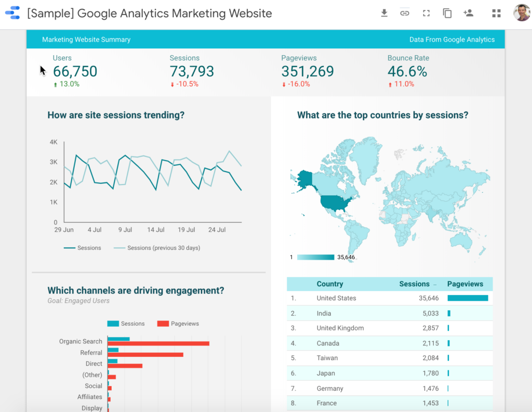532x412 pixels.
Task: Click the 'Goal: Engaged Users' subtitle
Action: 78,301
